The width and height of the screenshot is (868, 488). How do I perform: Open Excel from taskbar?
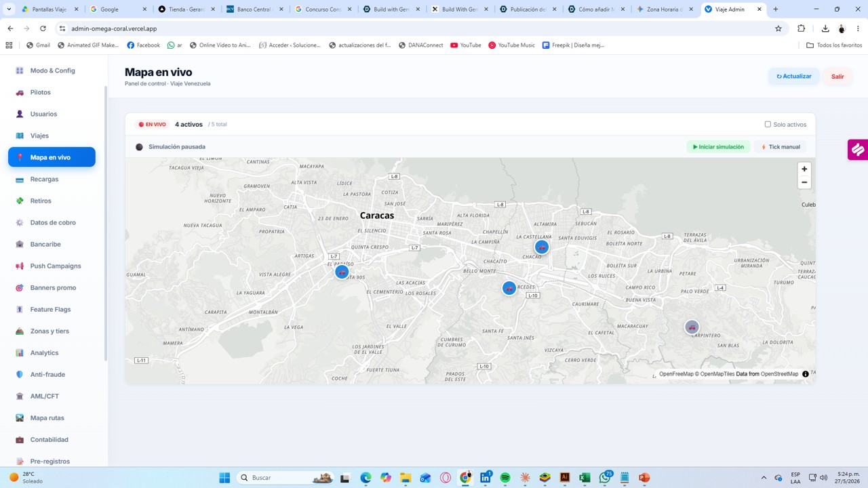click(x=585, y=478)
